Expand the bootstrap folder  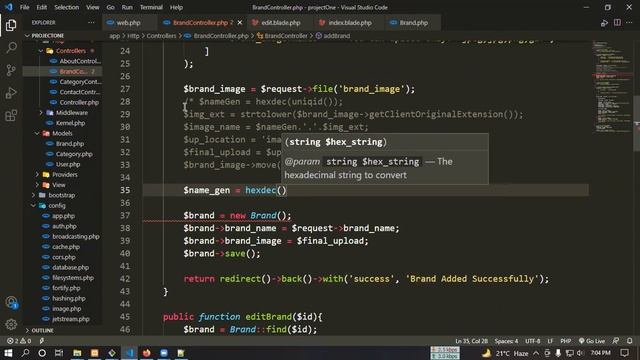point(61,195)
